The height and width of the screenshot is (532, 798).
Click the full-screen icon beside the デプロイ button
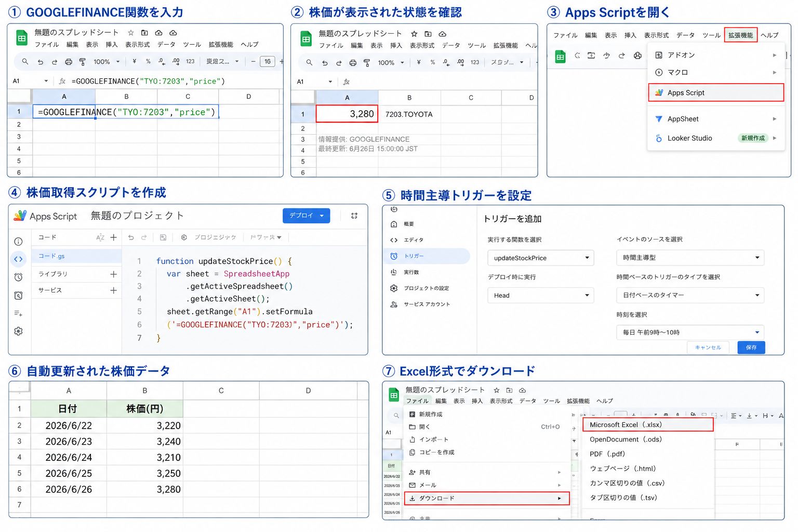[354, 216]
